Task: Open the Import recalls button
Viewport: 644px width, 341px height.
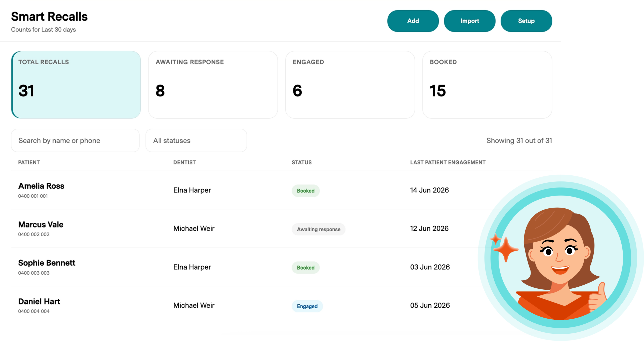Action: [469, 21]
